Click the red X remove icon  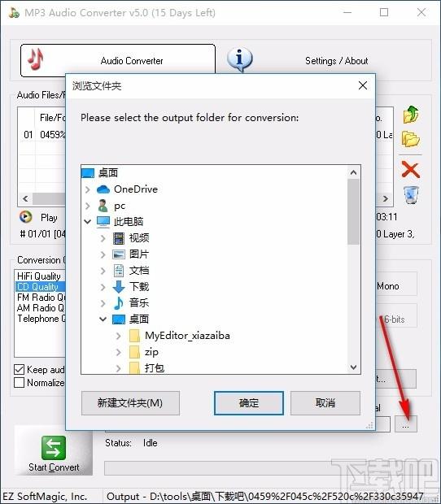pos(410,169)
